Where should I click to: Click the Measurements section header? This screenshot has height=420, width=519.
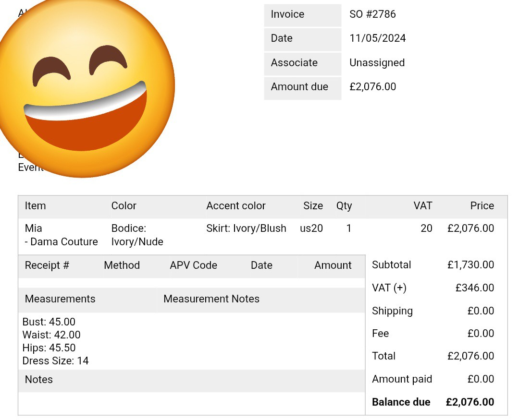tap(60, 299)
